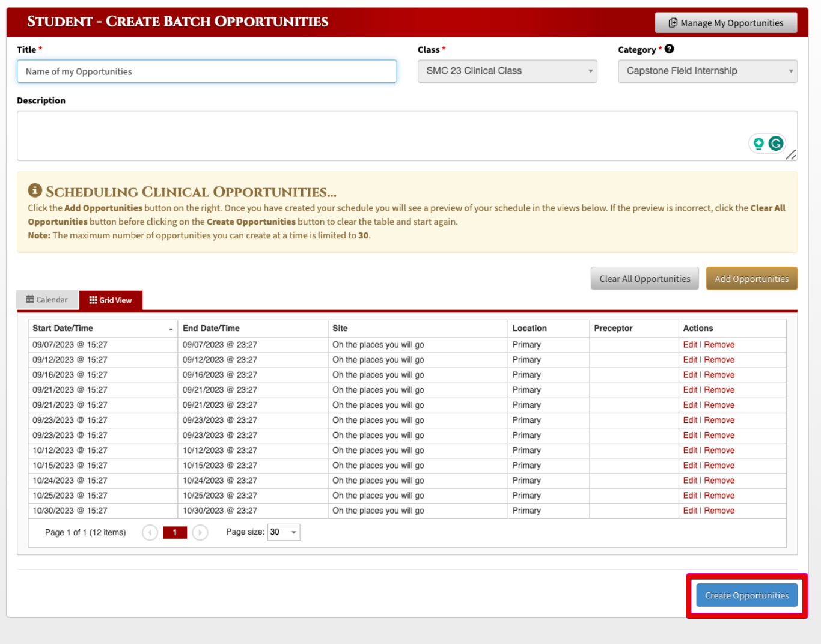Click the Create Opportunities button
Image resolution: width=821 pixels, height=644 pixels.
click(746, 595)
